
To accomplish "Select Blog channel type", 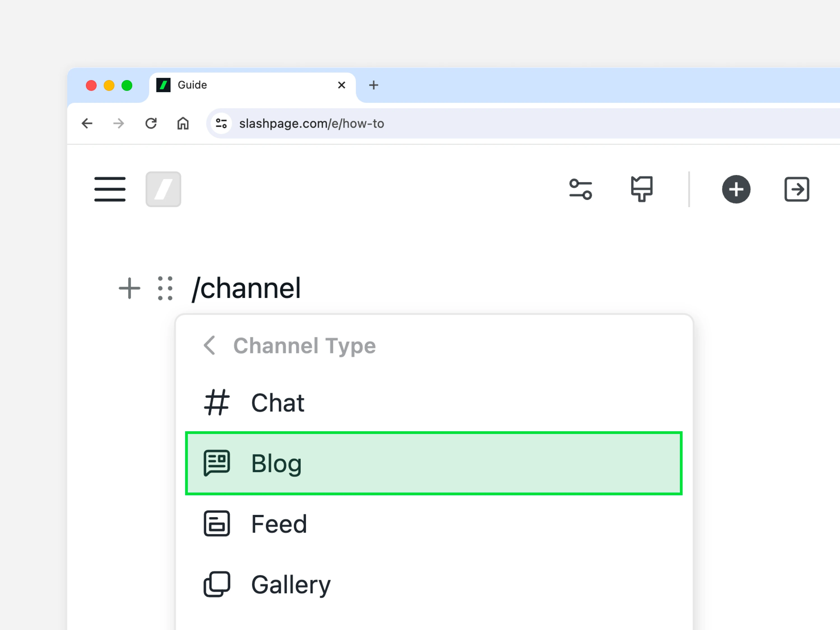I will tap(434, 463).
